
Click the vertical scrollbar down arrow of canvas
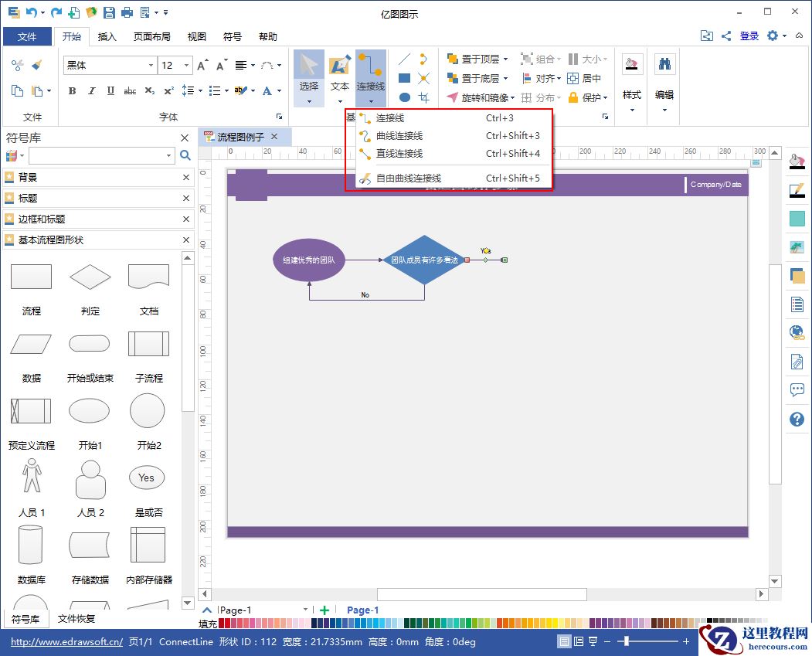point(775,580)
